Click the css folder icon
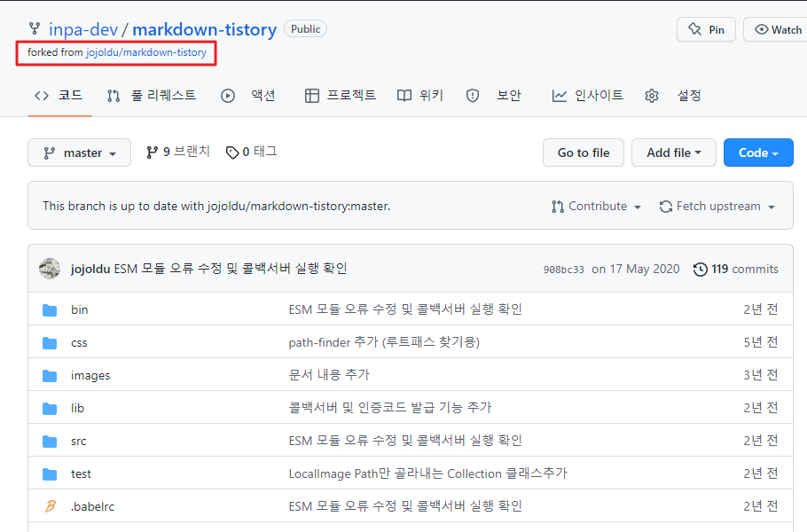Image resolution: width=807 pixels, height=532 pixels. pos(50,343)
